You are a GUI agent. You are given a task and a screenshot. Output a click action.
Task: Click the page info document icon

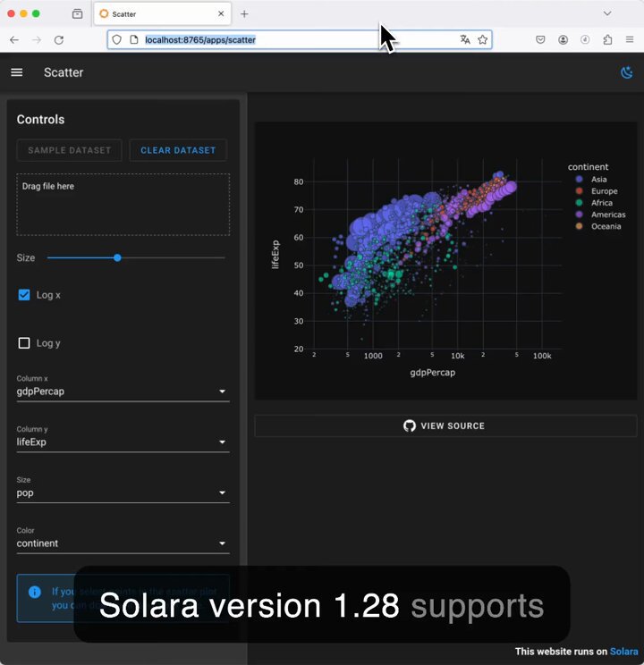pos(134,39)
